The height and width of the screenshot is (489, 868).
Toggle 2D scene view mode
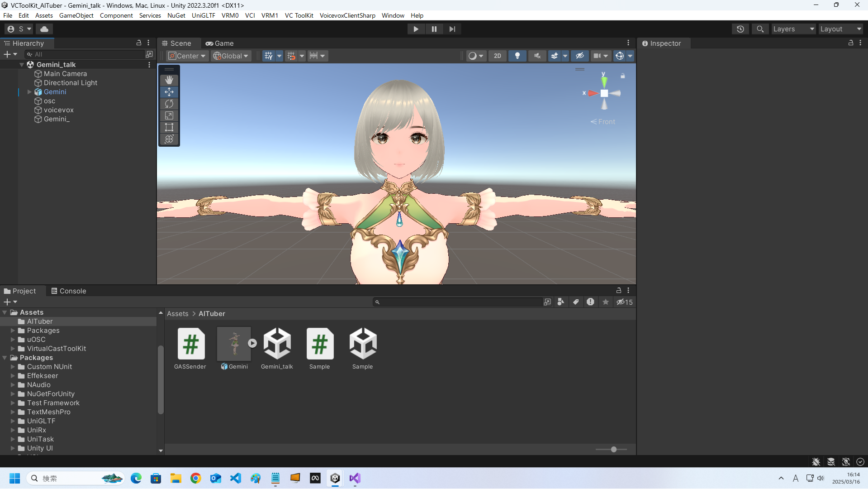click(x=498, y=56)
